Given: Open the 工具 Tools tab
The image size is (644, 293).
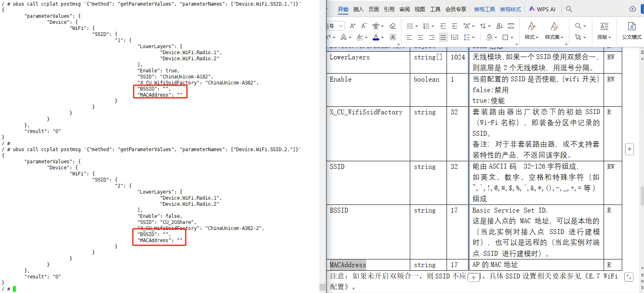Looking at the screenshot, I should [x=435, y=9].
